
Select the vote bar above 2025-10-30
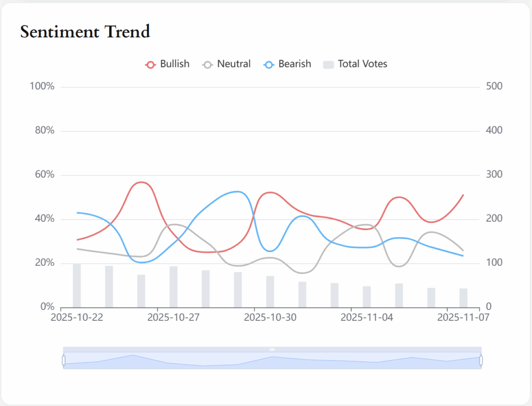(270, 291)
